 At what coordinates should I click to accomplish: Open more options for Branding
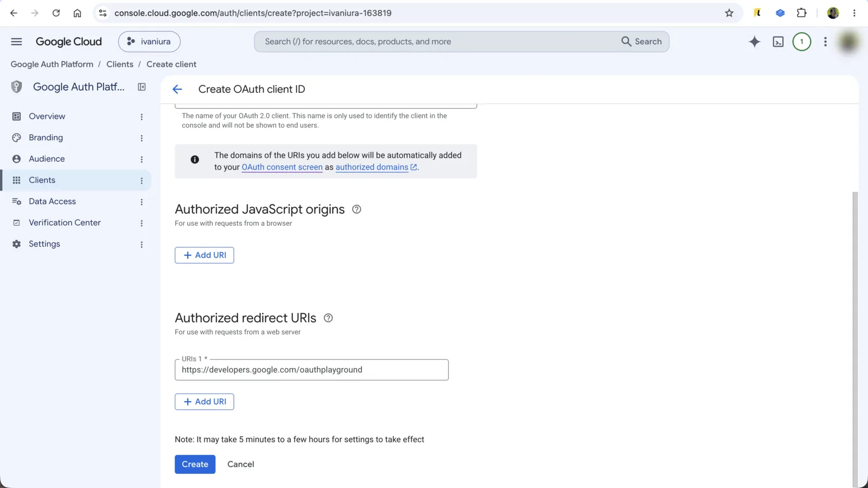pos(142,138)
